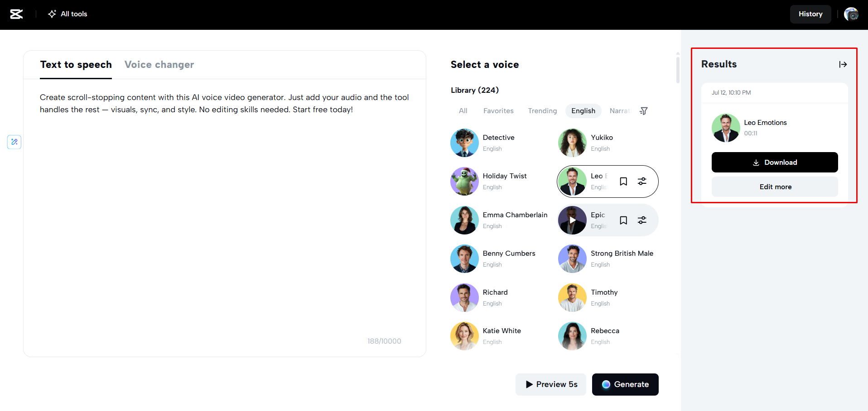Image resolution: width=868 pixels, height=411 pixels.
Task: Open adjust settings for Leo voice
Action: [x=642, y=182]
